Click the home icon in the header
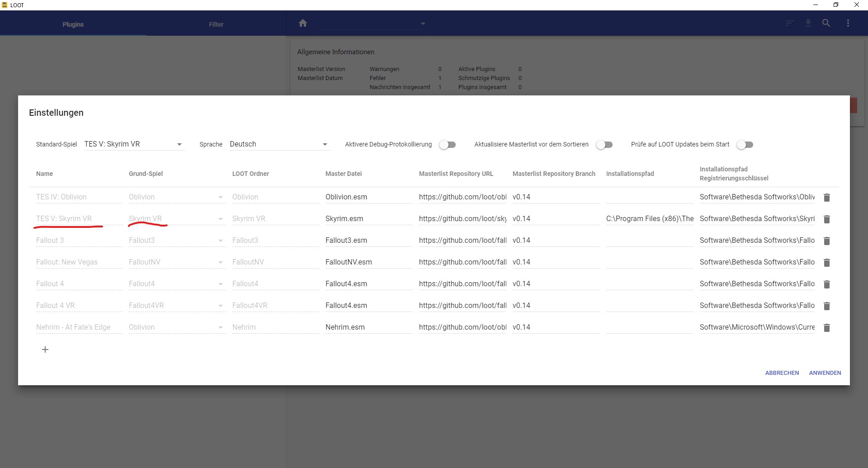 [x=303, y=24]
